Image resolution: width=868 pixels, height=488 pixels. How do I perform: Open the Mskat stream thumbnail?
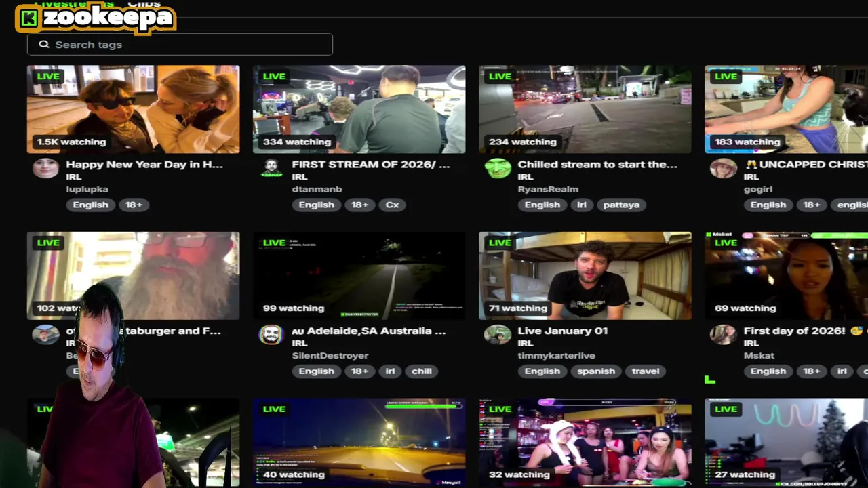(x=786, y=276)
